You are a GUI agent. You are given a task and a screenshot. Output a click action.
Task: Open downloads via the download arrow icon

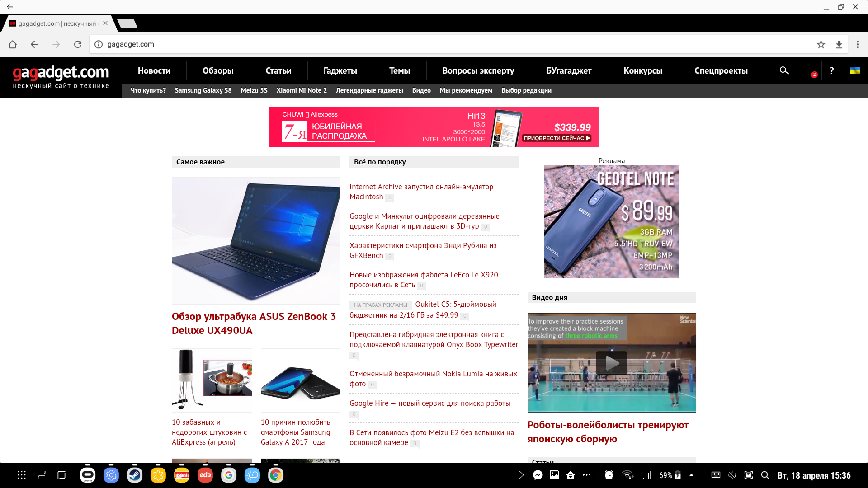pos(839,44)
